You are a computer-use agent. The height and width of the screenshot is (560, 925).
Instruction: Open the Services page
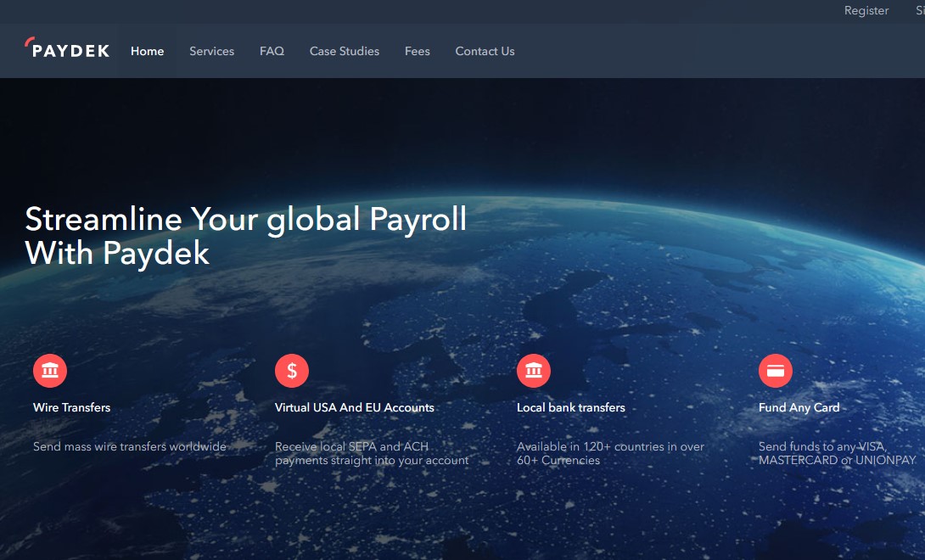pyautogui.click(x=212, y=52)
